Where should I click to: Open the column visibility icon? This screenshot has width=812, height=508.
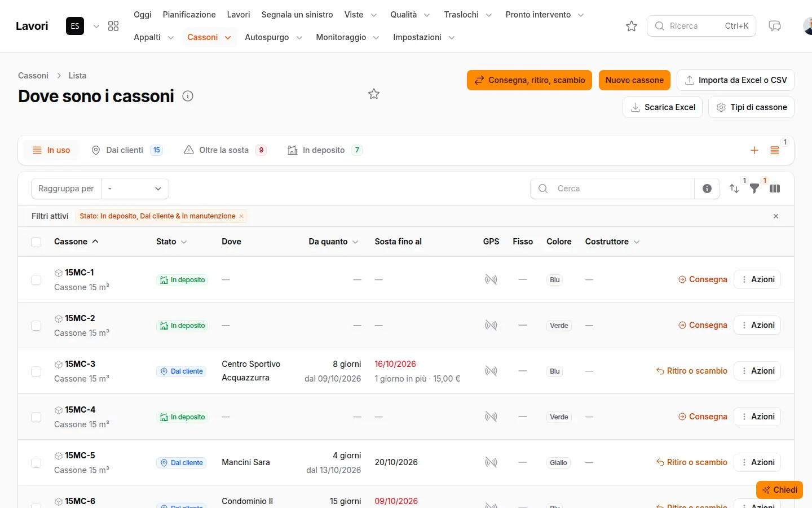775,189
